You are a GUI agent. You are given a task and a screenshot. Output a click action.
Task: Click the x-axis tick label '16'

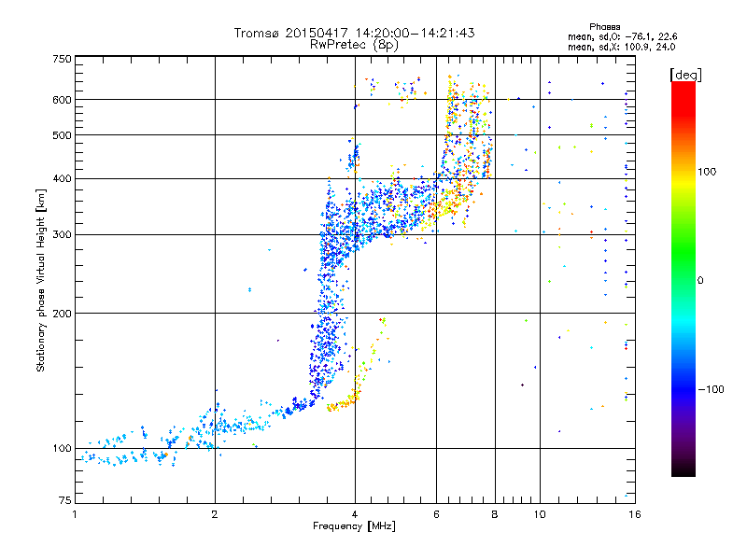[x=635, y=514]
